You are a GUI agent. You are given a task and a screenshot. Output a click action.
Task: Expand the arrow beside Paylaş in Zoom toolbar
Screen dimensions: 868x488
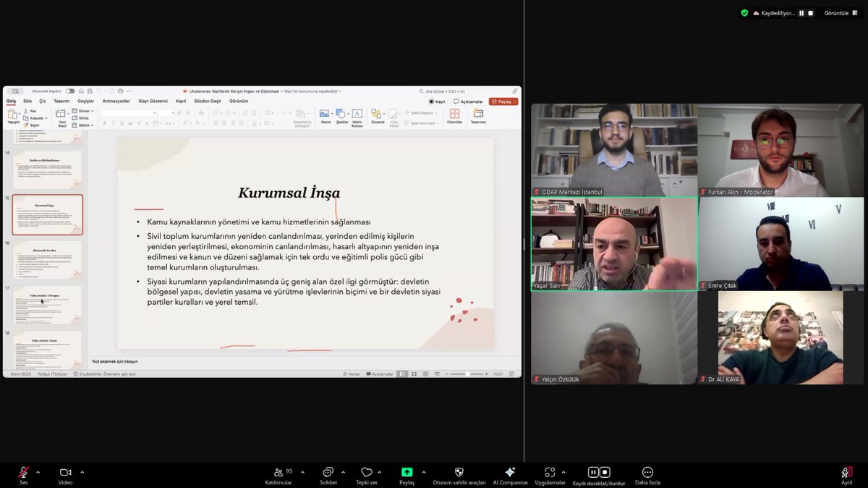[x=423, y=472]
